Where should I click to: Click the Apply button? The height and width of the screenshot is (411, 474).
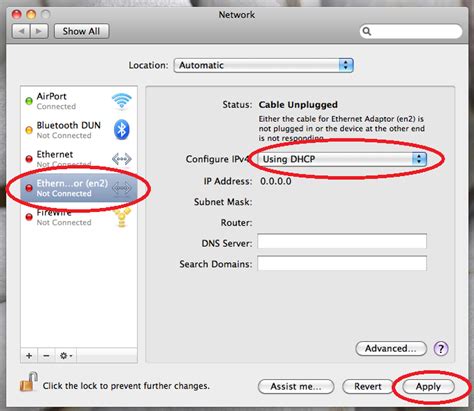(x=428, y=387)
